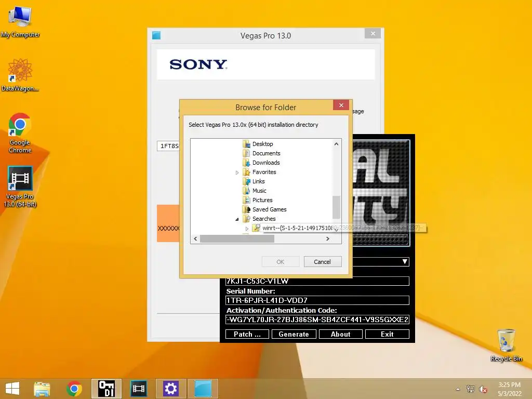
Task: Click the folder tree vertical scrollbar thumb
Action: coord(336,207)
